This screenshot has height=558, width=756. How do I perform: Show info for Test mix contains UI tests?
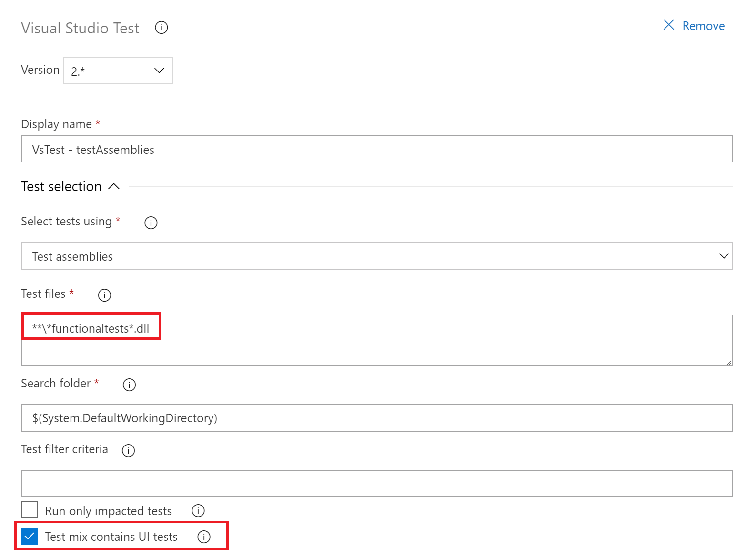(x=204, y=537)
